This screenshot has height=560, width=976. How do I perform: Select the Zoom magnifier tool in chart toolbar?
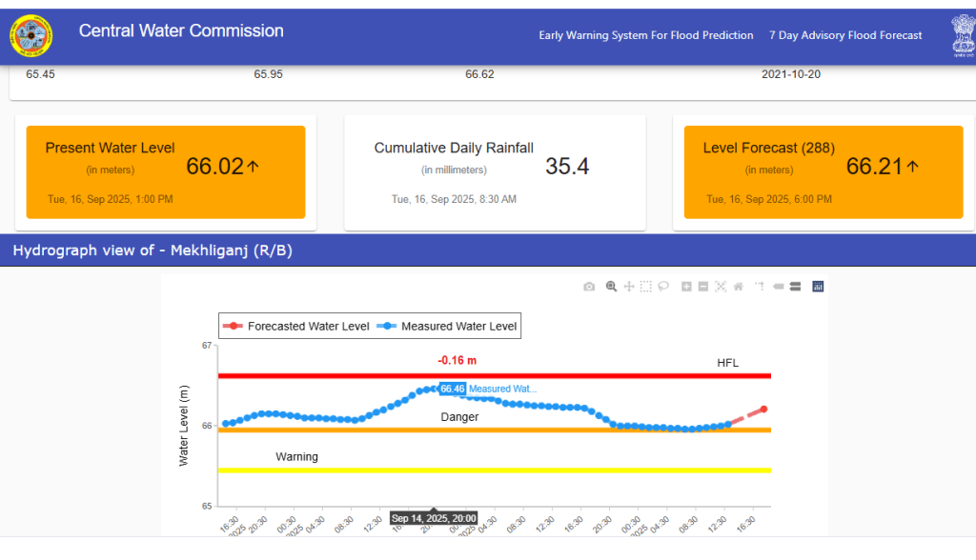[x=612, y=287]
